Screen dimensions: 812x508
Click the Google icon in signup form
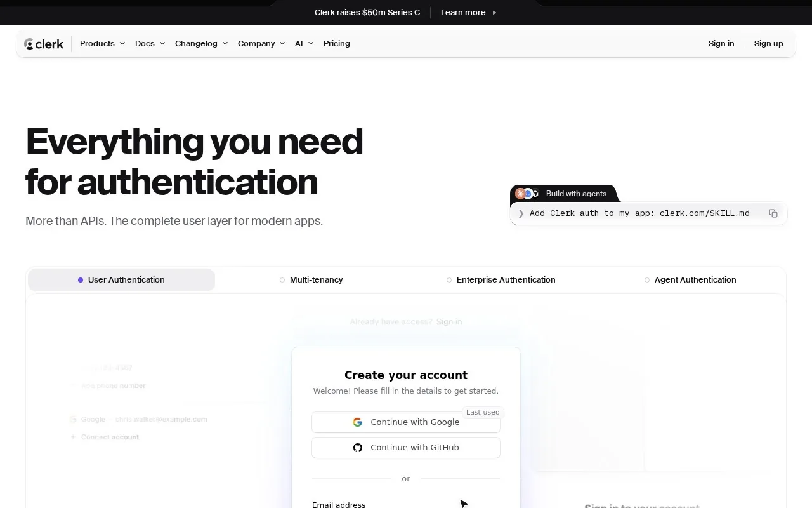358,422
